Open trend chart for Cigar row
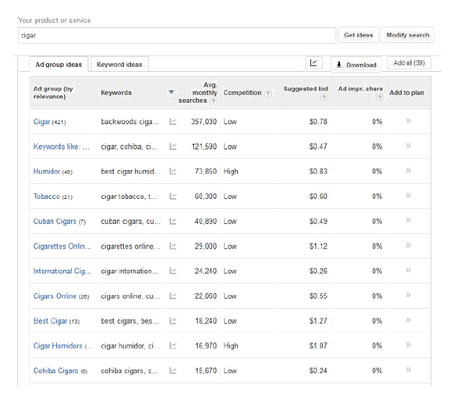 pos(173,122)
